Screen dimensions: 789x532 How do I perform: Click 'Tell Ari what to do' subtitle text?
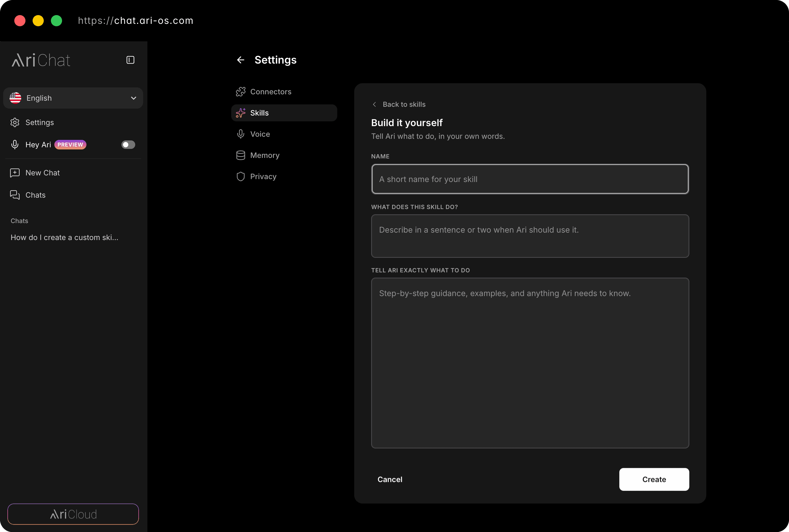438,136
